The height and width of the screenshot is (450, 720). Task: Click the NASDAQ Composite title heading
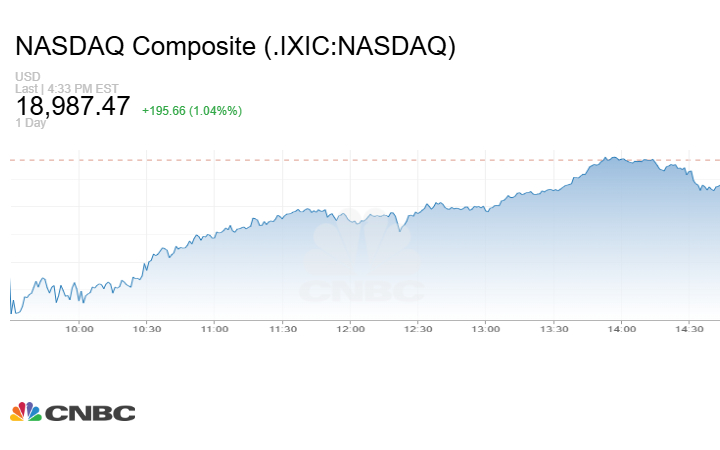[x=235, y=47]
